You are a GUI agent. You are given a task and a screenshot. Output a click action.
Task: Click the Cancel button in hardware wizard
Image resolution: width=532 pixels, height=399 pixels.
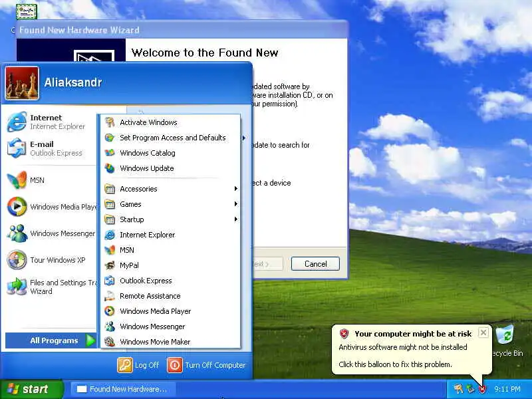click(315, 263)
